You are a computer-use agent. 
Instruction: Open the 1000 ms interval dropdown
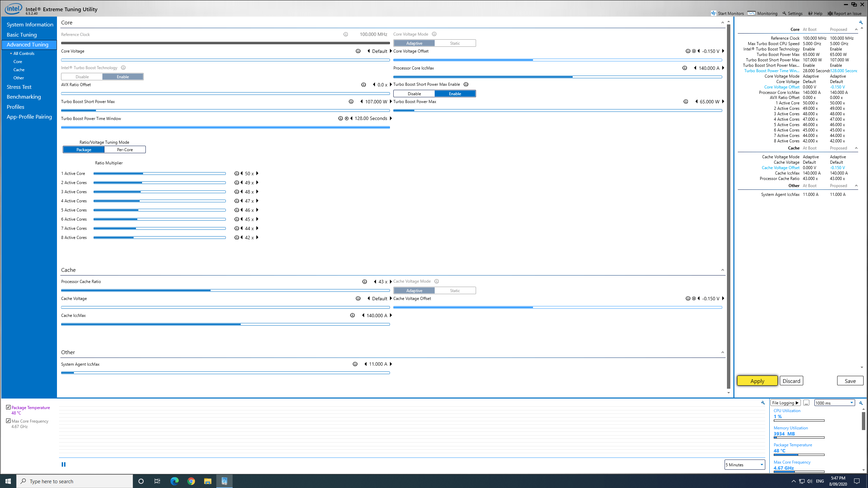click(x=834, y=403)
